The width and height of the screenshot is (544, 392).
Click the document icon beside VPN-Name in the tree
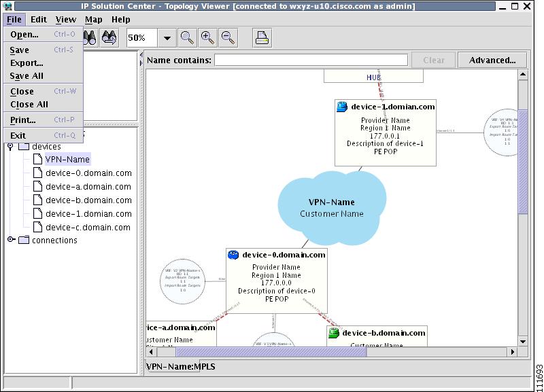pyautogui.click(x=37, y=159)
